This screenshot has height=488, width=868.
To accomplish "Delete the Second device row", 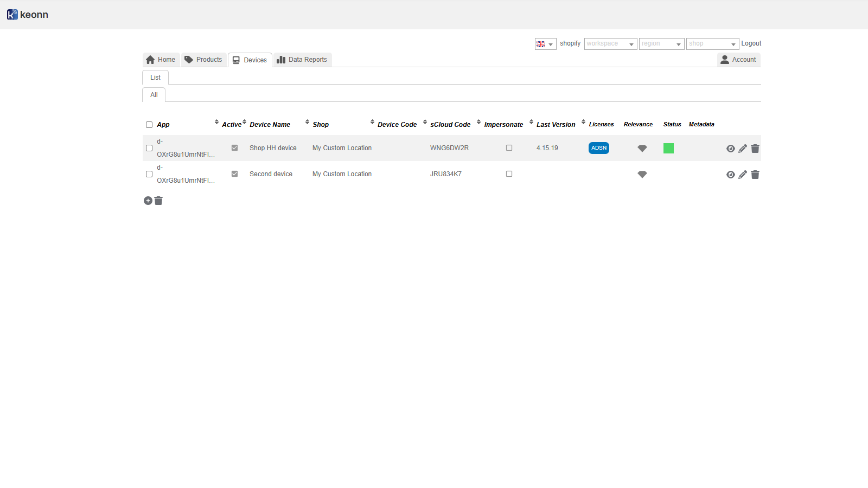I will tap(755, 175).
